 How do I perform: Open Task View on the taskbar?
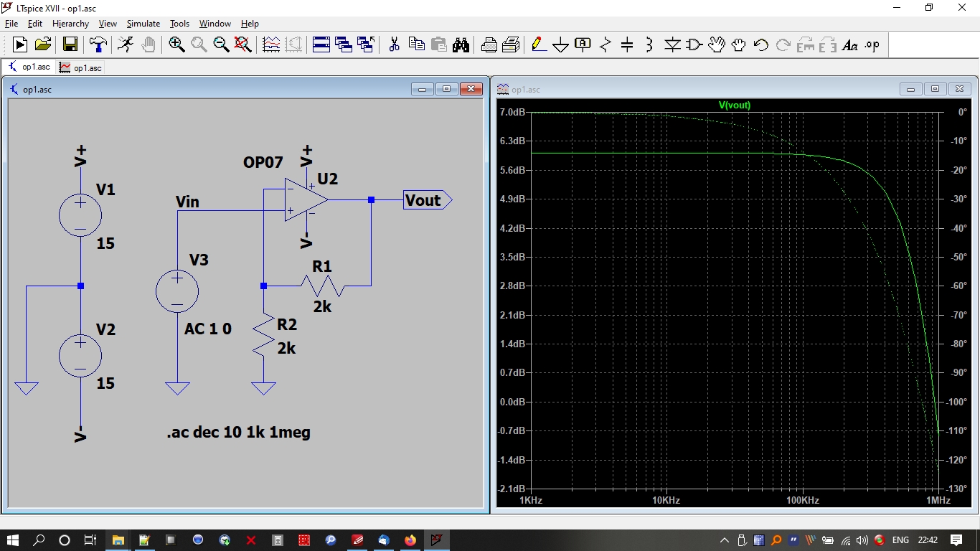(90, 540)
